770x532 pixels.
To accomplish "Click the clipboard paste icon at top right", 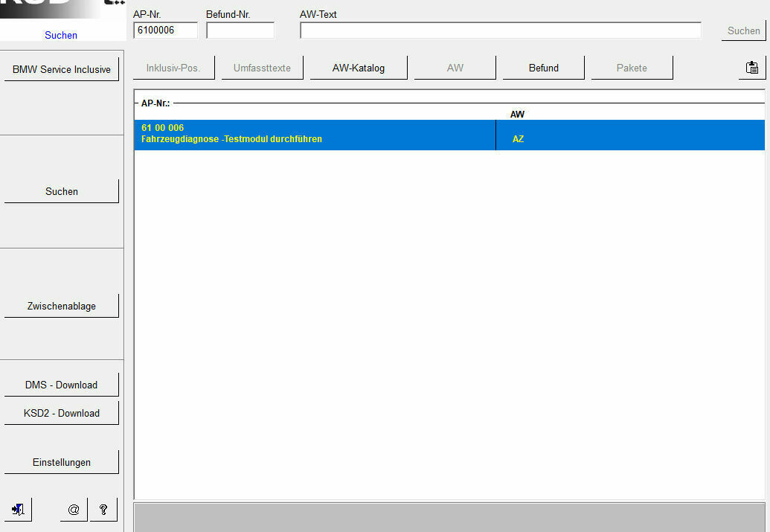I will tap(752, 68).
